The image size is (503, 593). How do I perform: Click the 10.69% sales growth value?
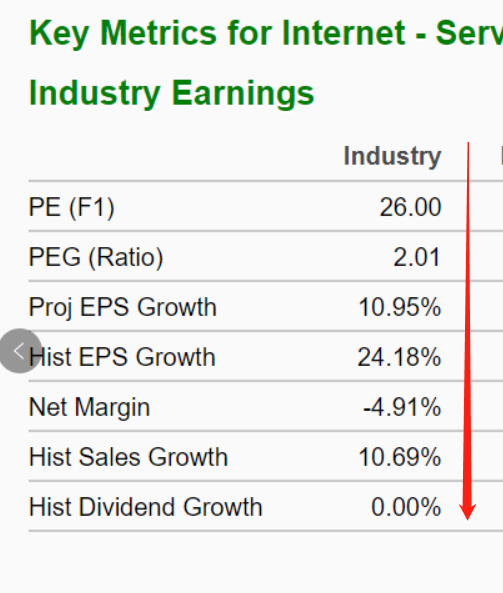point(399,457)
